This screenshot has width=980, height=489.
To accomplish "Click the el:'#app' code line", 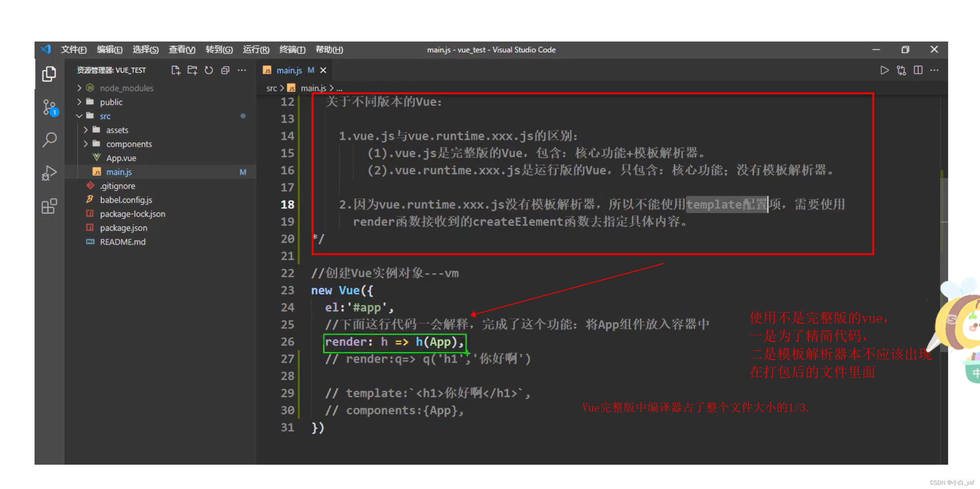I will tap(359, 308).
